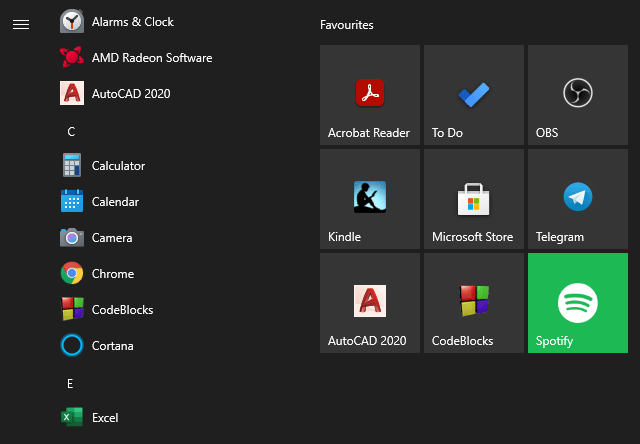
Task: Open the Acrobat Reader tile
Action: [370, 95]
